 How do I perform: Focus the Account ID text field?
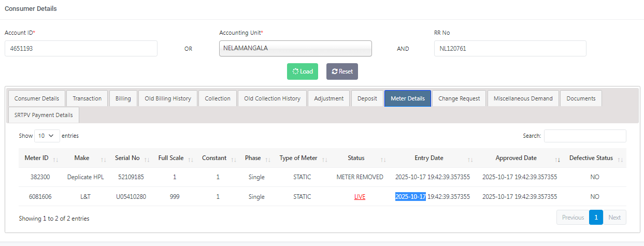click(81, 49)
